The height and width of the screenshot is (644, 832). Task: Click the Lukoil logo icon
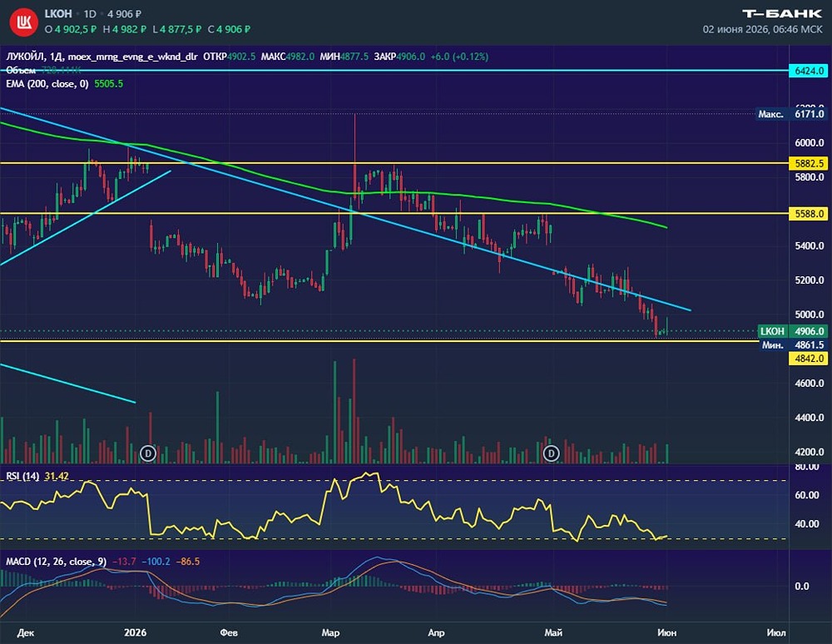point(23,22)
